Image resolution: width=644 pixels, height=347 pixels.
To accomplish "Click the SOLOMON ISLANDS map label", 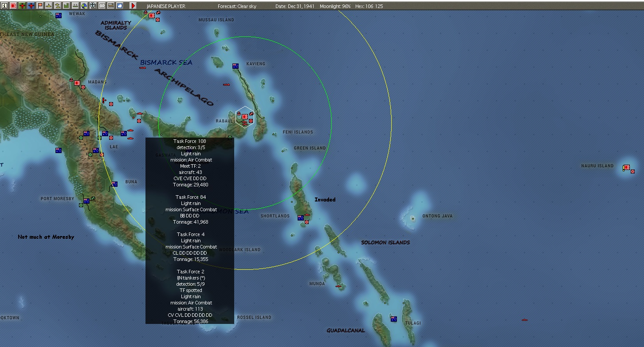I will [x=385, y=242].
